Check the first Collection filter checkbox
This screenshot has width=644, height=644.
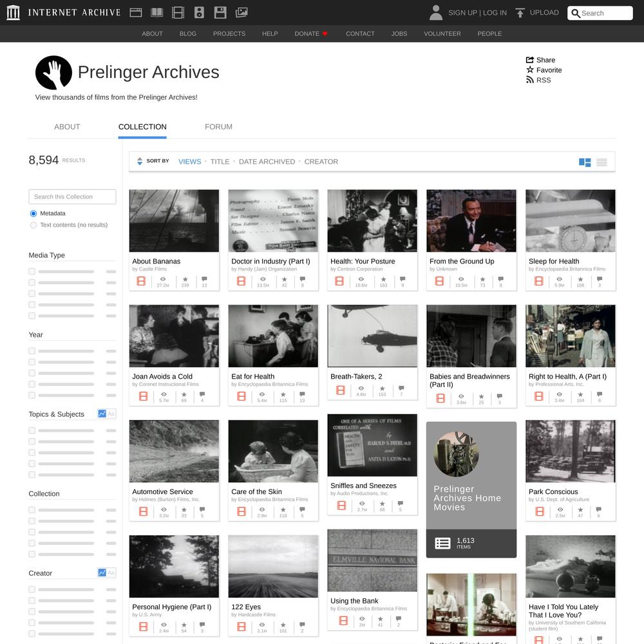tap(32, 510)
